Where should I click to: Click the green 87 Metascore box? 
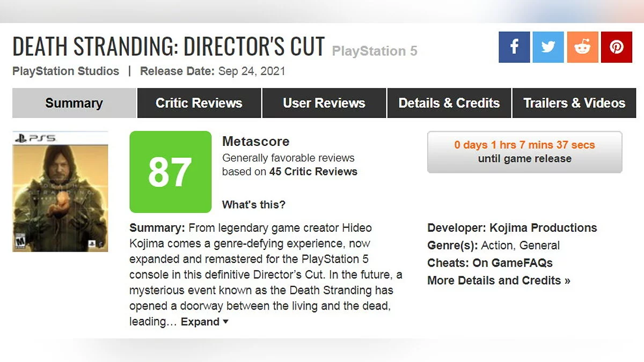(x=170, y=172)
